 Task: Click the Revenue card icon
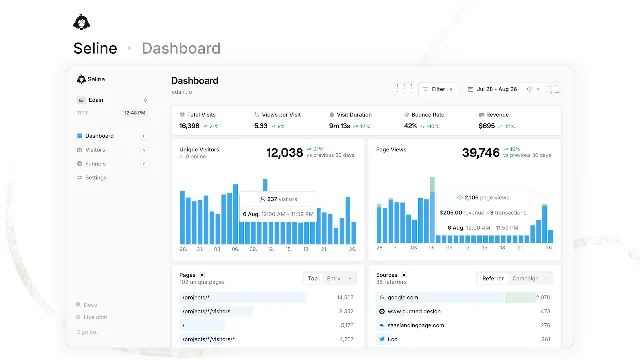tap(481, 115)
